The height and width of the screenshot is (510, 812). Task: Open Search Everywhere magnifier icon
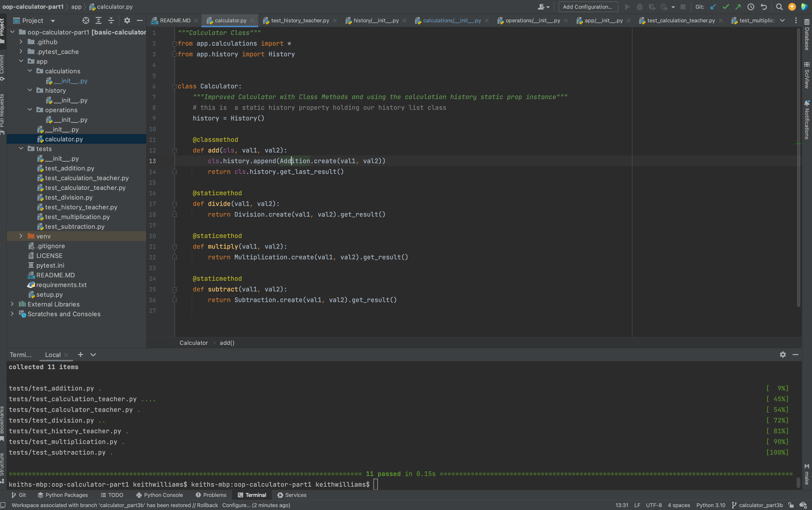[x=779, y=7]
